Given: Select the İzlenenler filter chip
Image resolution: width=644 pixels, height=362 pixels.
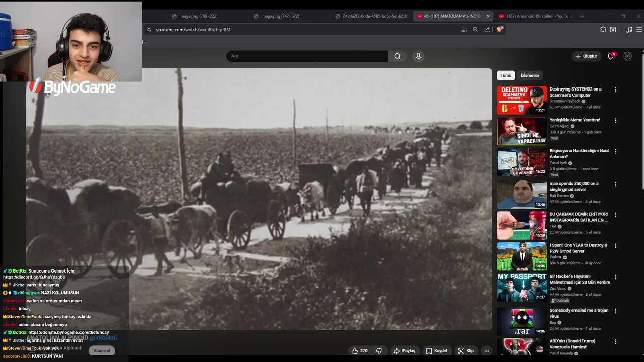Looking at the screenshot, I should 530,75.
